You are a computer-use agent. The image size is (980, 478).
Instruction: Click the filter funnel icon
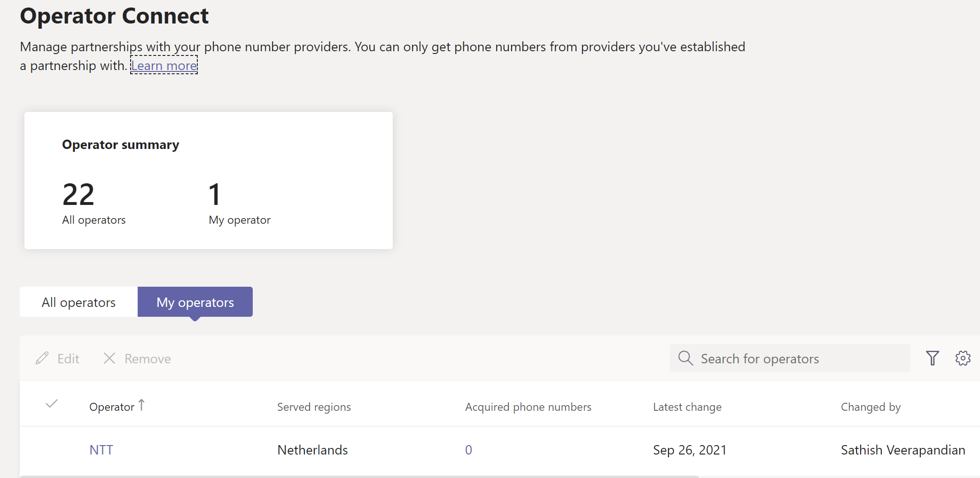932,358
